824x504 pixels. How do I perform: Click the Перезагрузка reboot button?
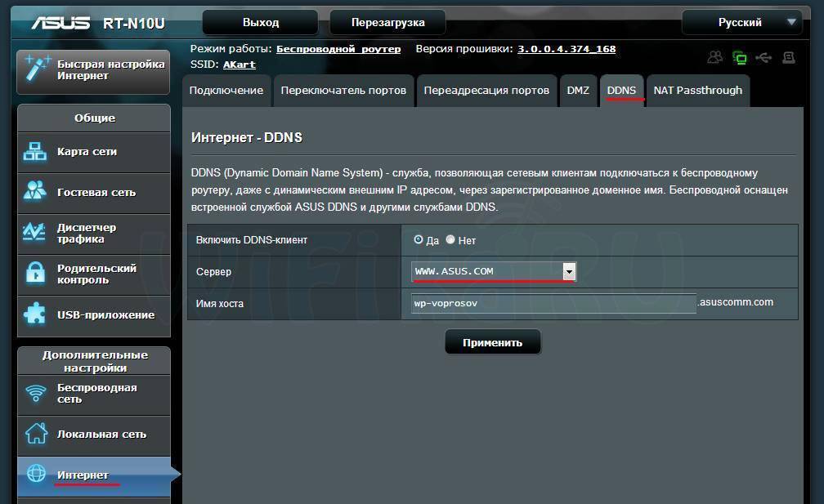coord(387,22)
